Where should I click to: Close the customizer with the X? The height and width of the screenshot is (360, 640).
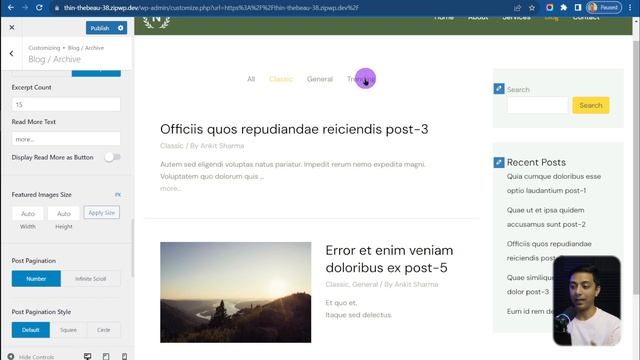click(x=12, y=27)
